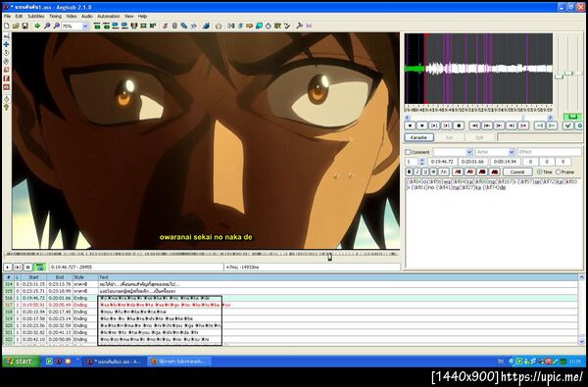Toggle underline formatting button
The image size is (588, 387).
click(425, 171)
